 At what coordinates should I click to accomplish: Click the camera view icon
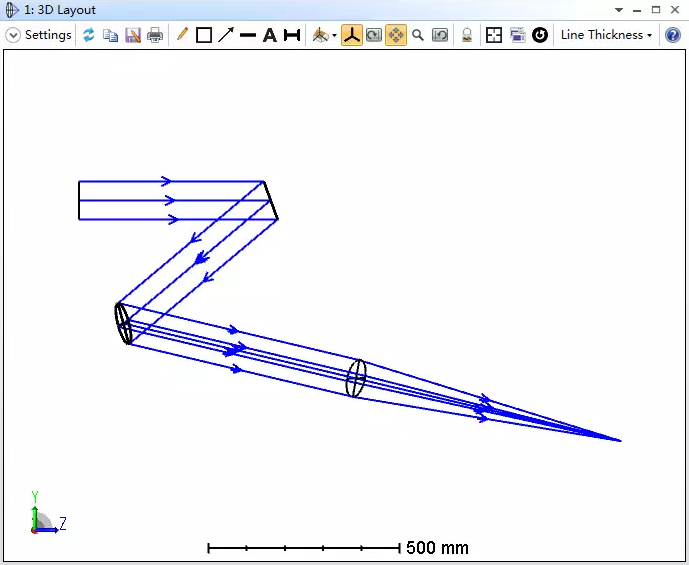pyautogui.click(x=320, y=35)
